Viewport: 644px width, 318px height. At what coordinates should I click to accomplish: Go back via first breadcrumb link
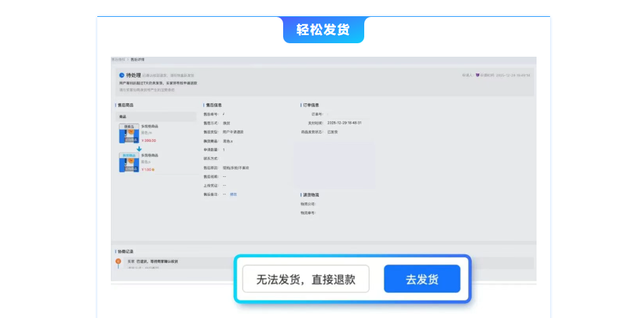pyautogui.click(x=118, y=59)
